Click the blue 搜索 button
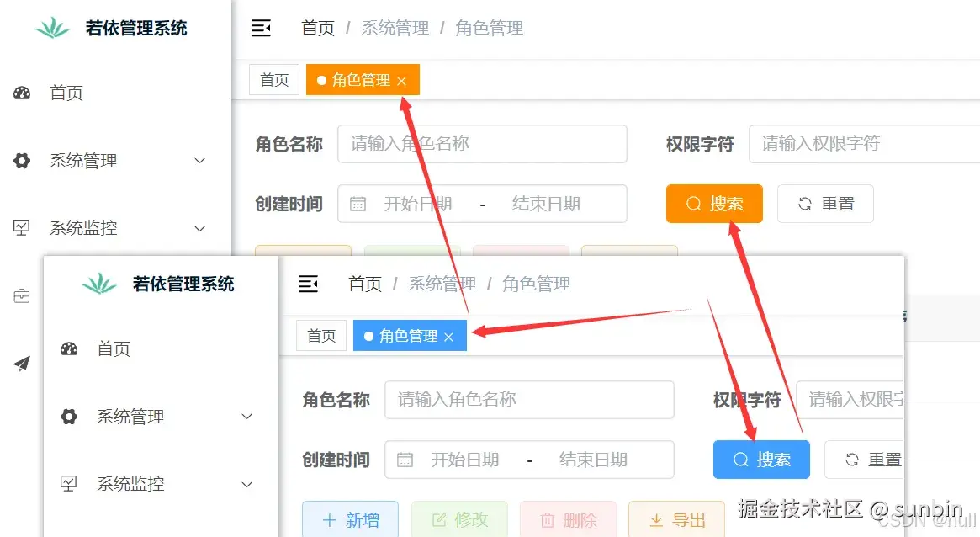The height and width of the screenshot is (537, 980). tap(761, 460)
